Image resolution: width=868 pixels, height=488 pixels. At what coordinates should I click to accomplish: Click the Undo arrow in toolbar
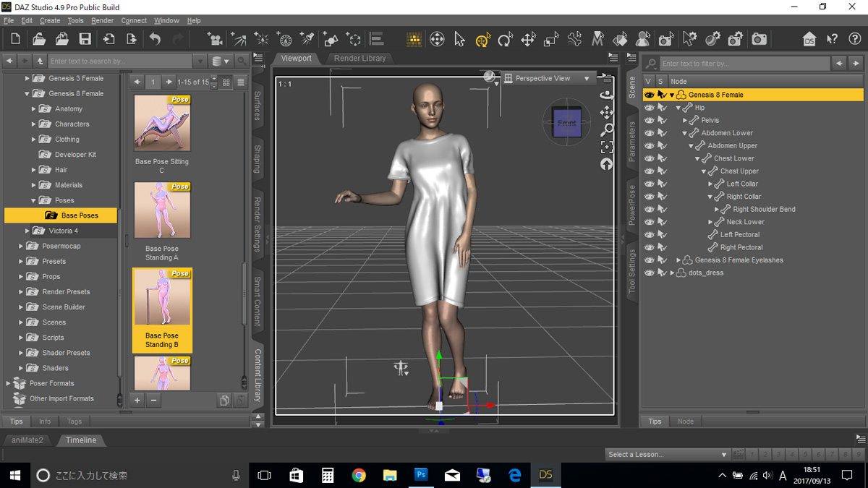pos(155,39)
